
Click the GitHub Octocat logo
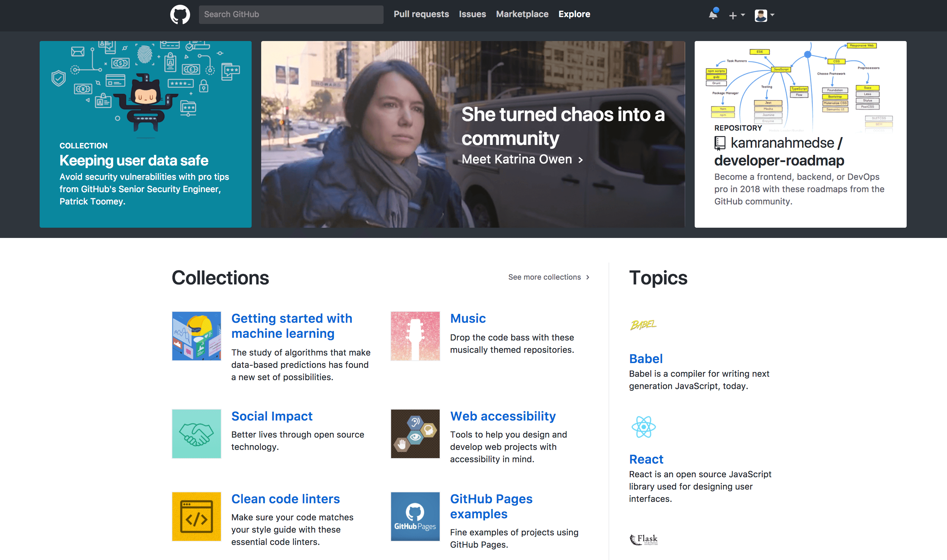click(x=180, y=15)
